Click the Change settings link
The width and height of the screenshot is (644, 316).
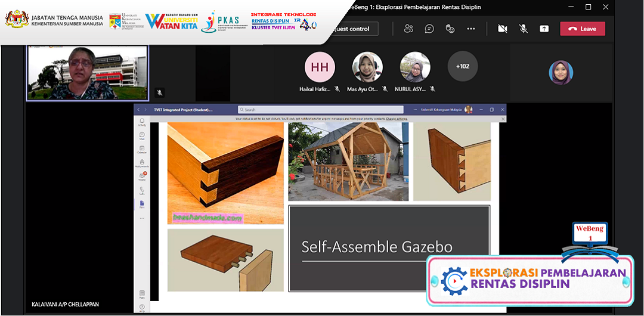[396, 119]
